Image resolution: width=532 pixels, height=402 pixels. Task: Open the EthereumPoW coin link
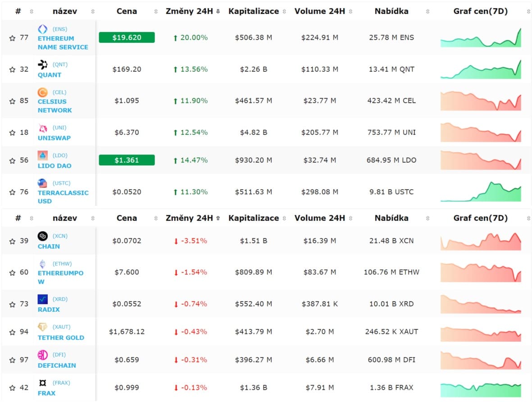[60, 277]
